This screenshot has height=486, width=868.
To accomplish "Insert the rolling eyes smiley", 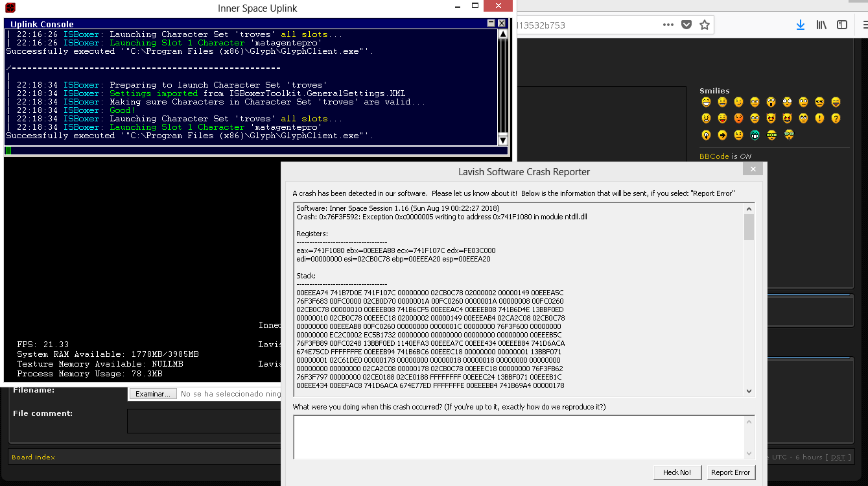I will 803,118.
